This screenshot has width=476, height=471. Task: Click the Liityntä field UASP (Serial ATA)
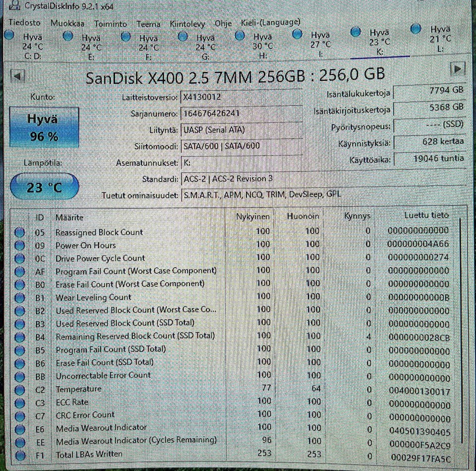point(241,130)
